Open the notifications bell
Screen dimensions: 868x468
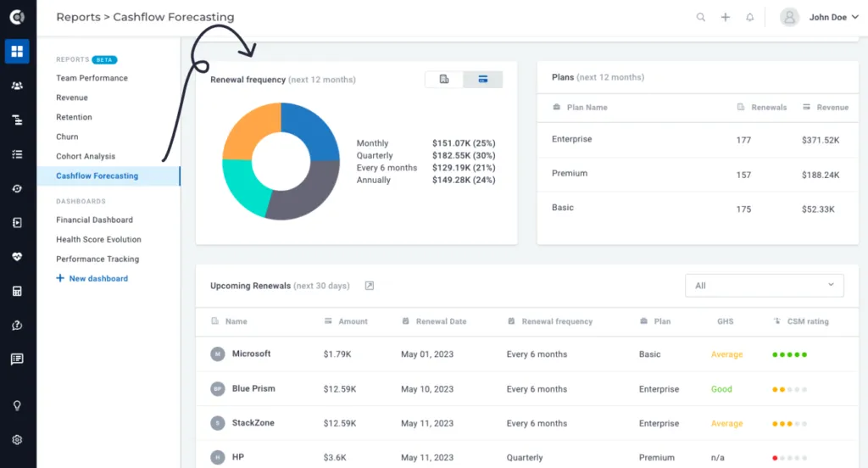tap(749, 17)
